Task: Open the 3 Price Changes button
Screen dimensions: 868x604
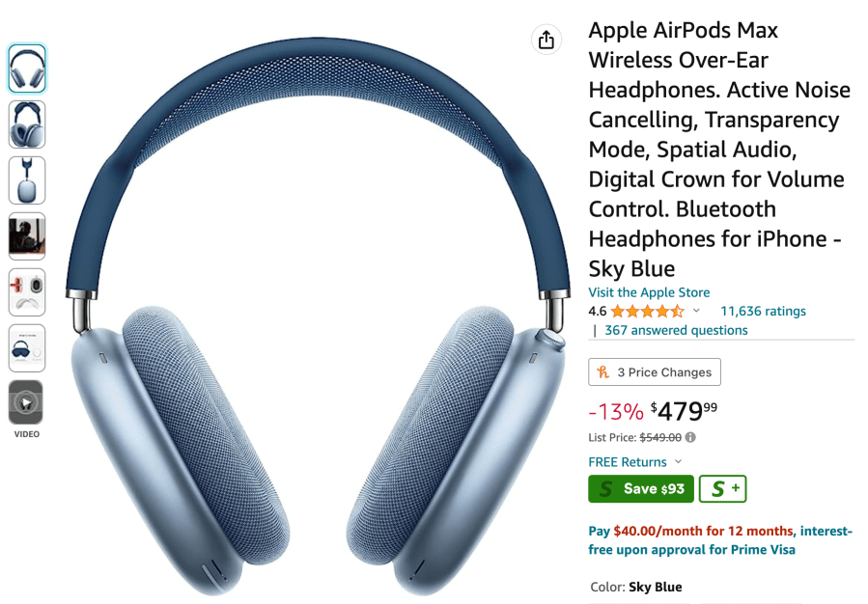Action: [x=655, y=372]
